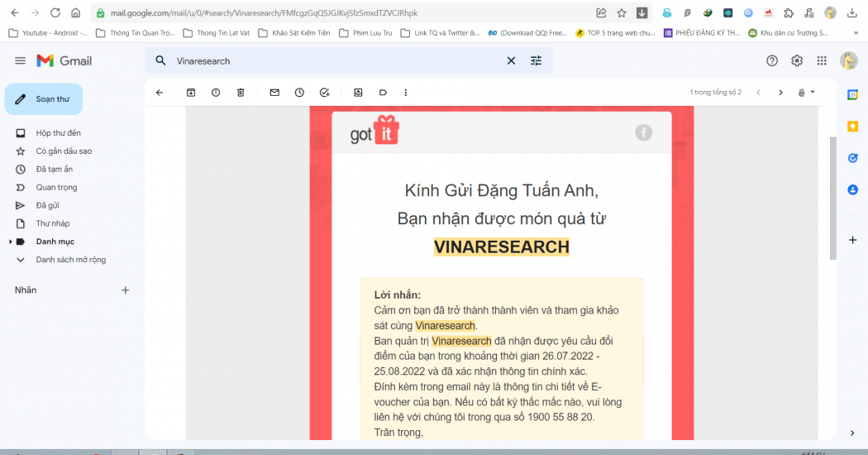Viewport: 868px width, 455px height.
Task: Open Thong Tin Lat Vat bookmark folder
Action: (217, 33)
